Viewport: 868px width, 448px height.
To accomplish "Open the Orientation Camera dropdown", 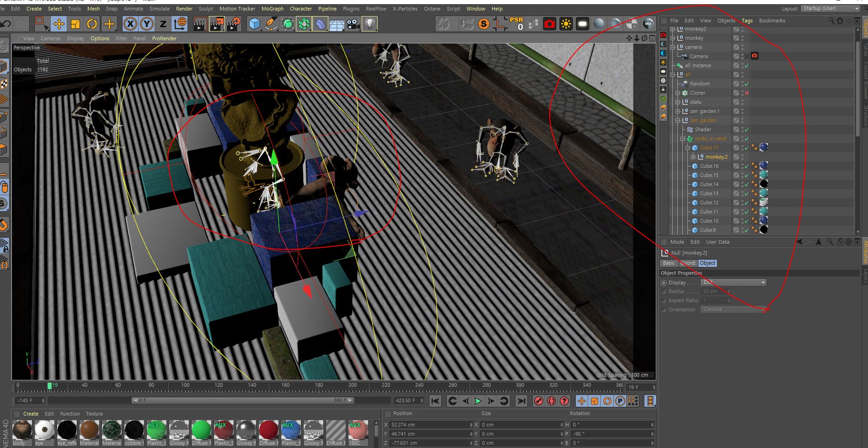I will point(734,309).
